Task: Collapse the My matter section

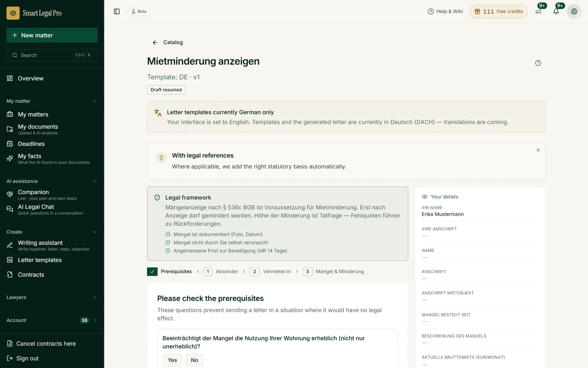Action: (52, 101)
